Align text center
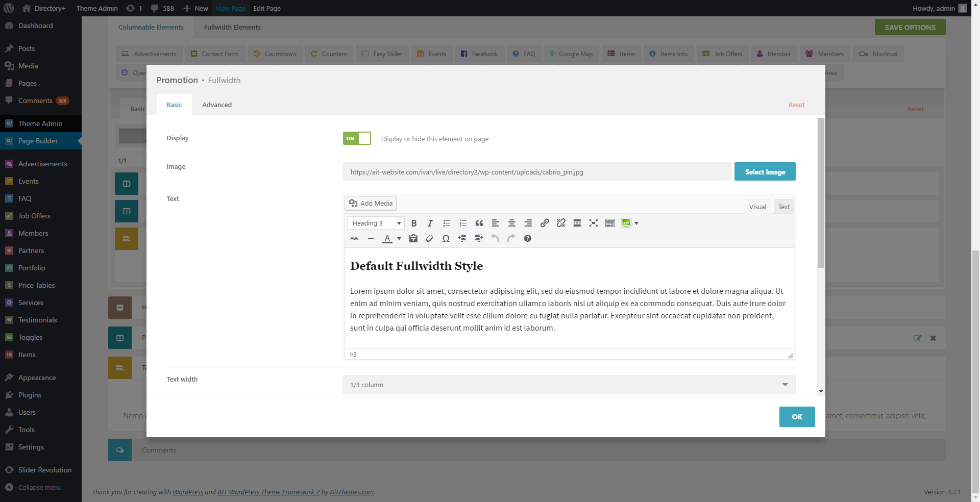 [511, 223]
